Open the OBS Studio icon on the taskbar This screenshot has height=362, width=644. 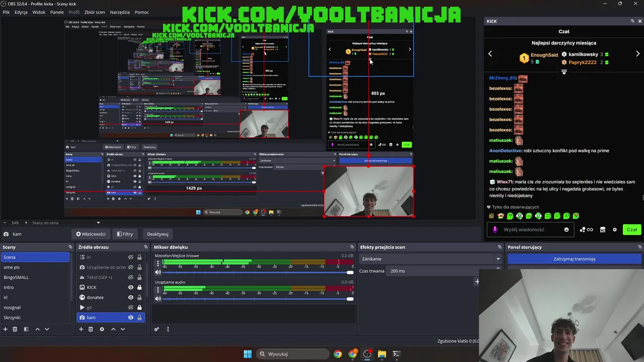[367, 354]
